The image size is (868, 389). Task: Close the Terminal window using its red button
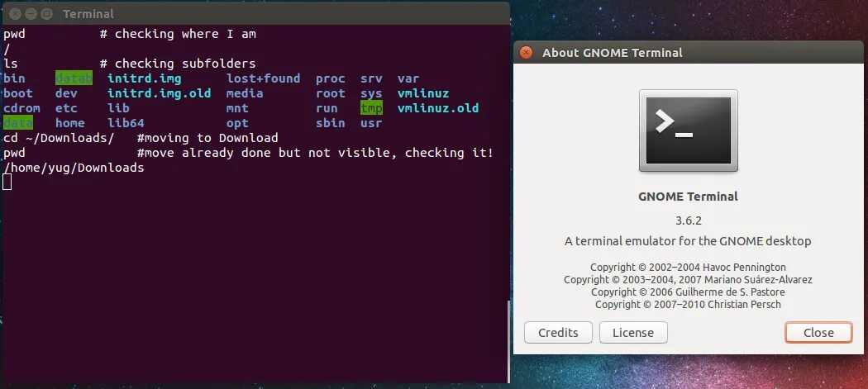[x=15, y=14]
